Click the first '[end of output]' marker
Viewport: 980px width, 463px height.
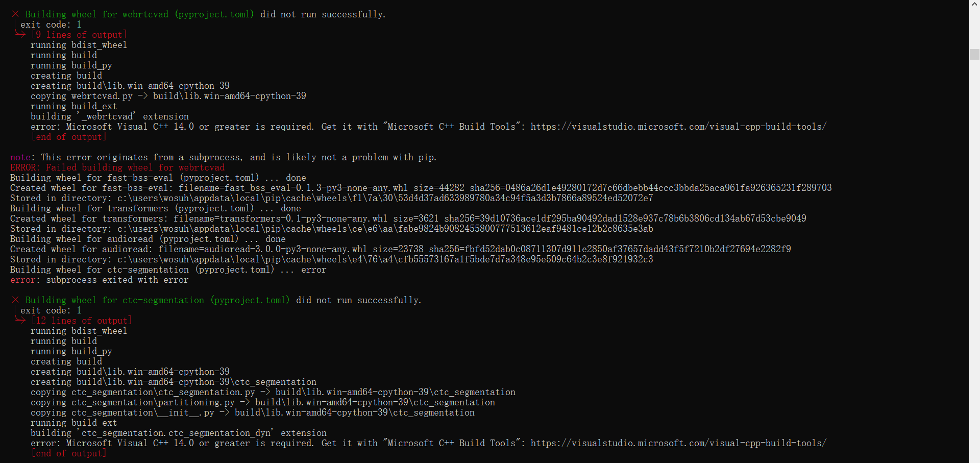tap(69, 137)
